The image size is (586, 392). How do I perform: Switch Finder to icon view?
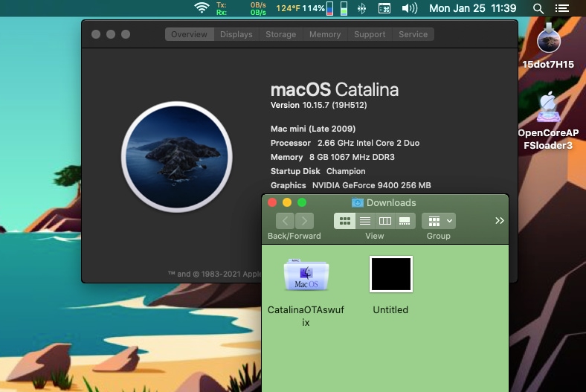[344, 221]
